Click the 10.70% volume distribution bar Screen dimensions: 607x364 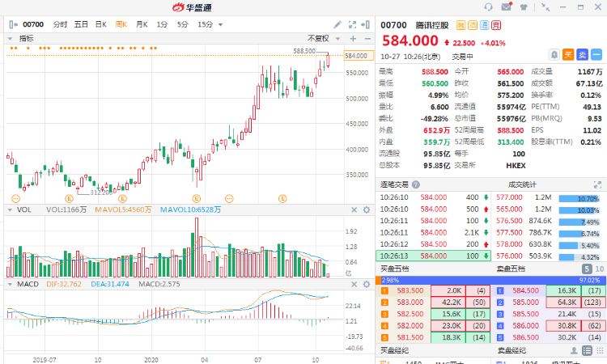click(x=579, y=199)
